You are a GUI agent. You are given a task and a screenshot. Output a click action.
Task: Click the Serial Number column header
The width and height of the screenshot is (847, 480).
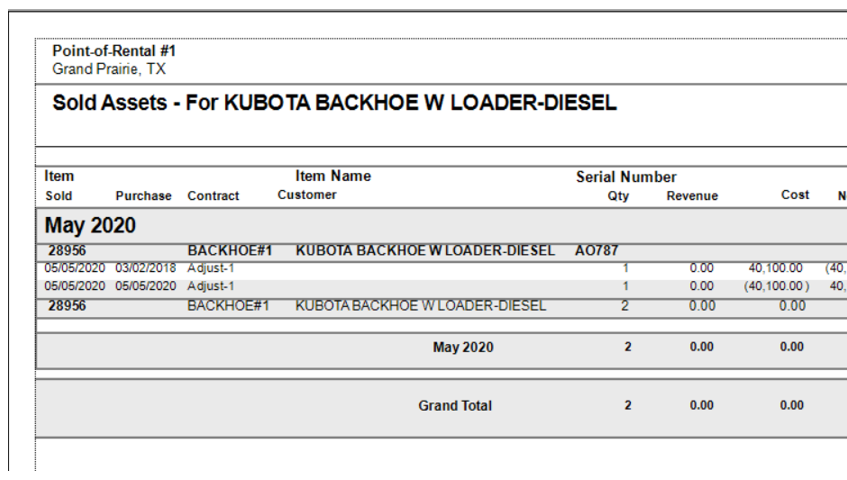[x=626, y=177]
